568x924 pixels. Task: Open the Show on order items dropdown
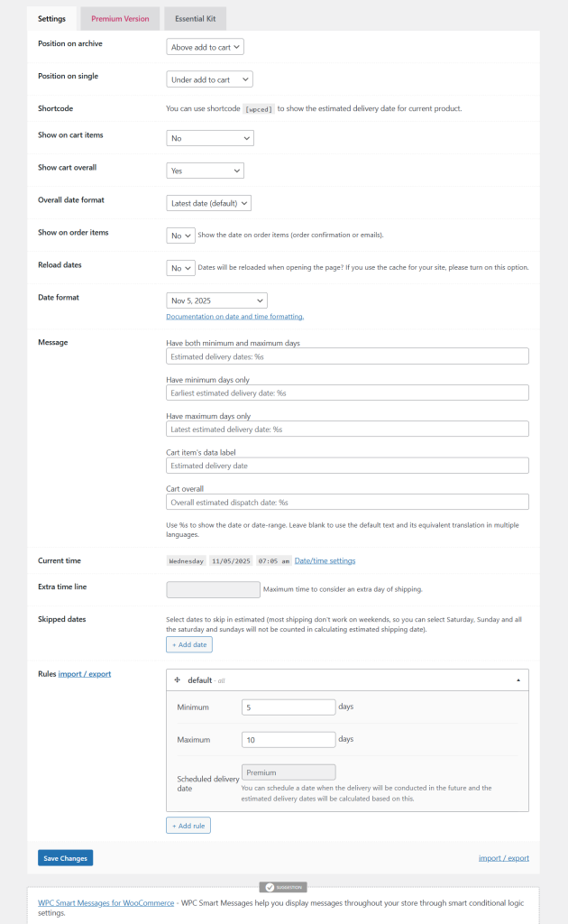(179, 233)
